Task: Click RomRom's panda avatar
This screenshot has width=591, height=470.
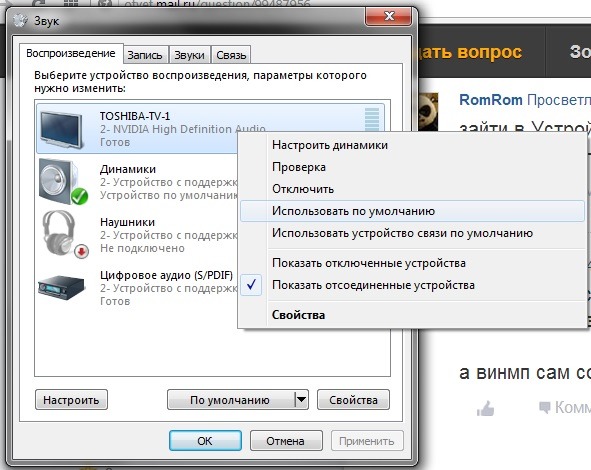Action: tap(429, 112)
